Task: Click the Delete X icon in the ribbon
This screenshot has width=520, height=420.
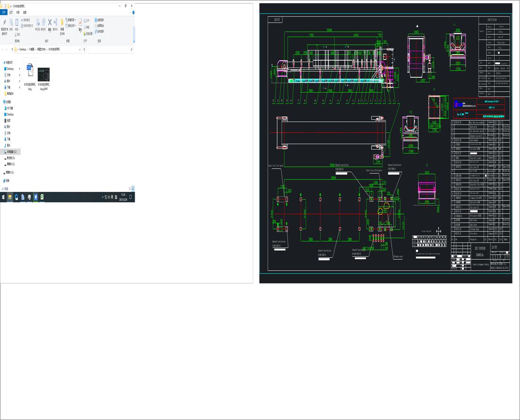Action: (x=50, y=22)
